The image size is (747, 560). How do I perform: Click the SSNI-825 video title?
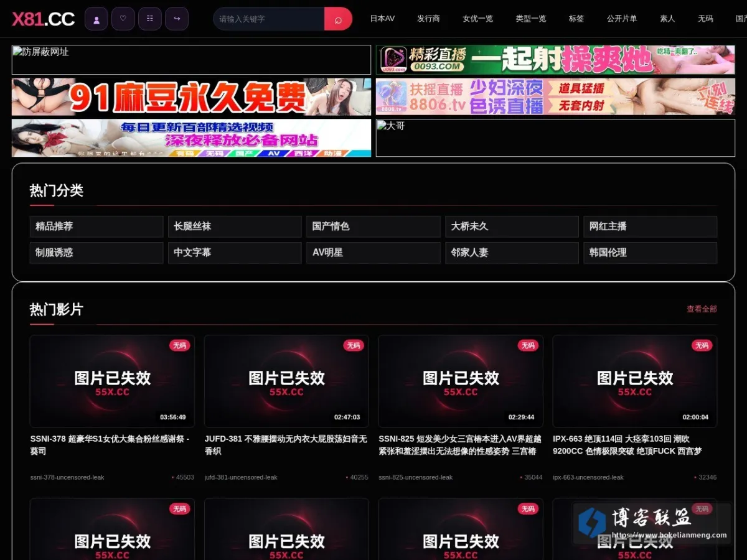coord(460,445)
